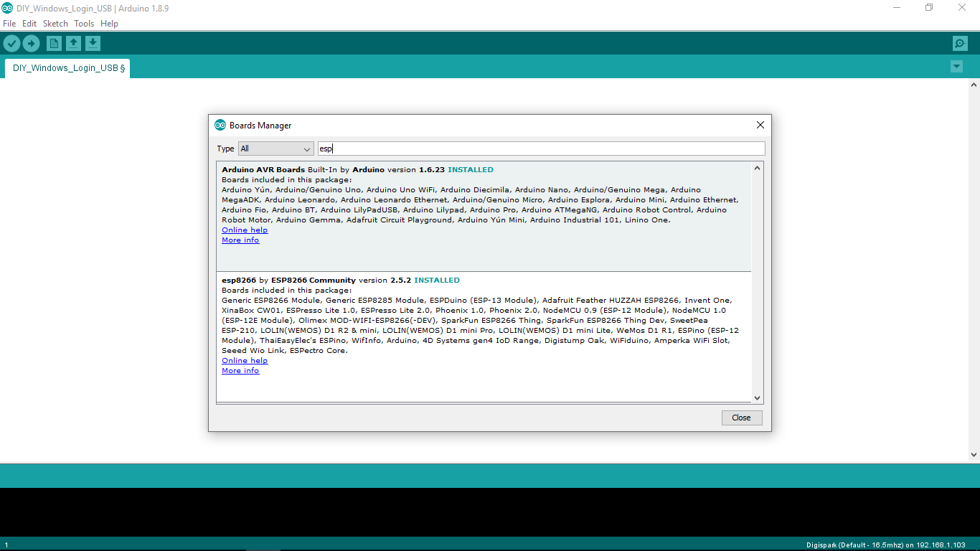Image resolution: width=980 pixels, height=551 pixels.
Task: Upload the sketch with the arrow icon
Action: 31,43
